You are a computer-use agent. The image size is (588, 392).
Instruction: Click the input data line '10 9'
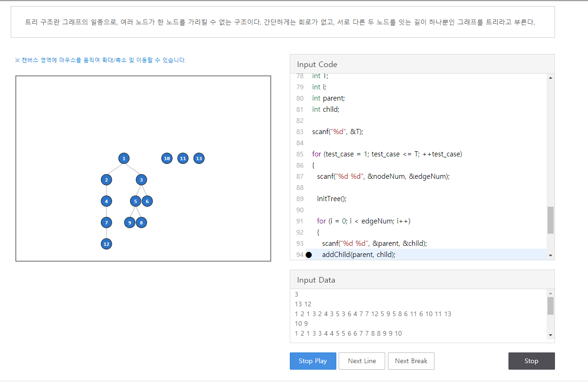pyautogui.click(x=301, y=324)
